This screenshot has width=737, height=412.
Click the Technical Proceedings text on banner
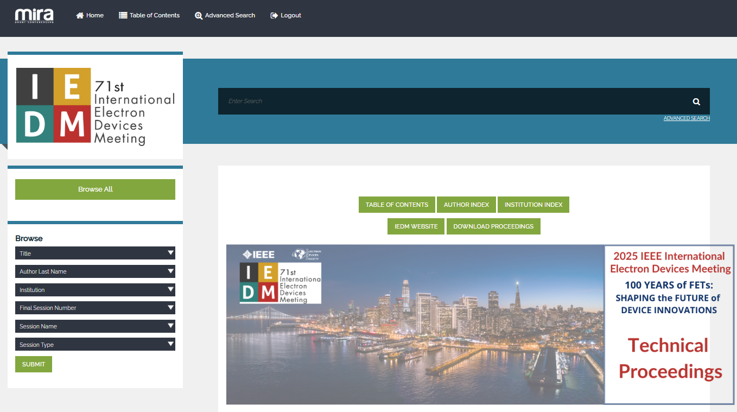pyautogui.click(x=669, y=358)
